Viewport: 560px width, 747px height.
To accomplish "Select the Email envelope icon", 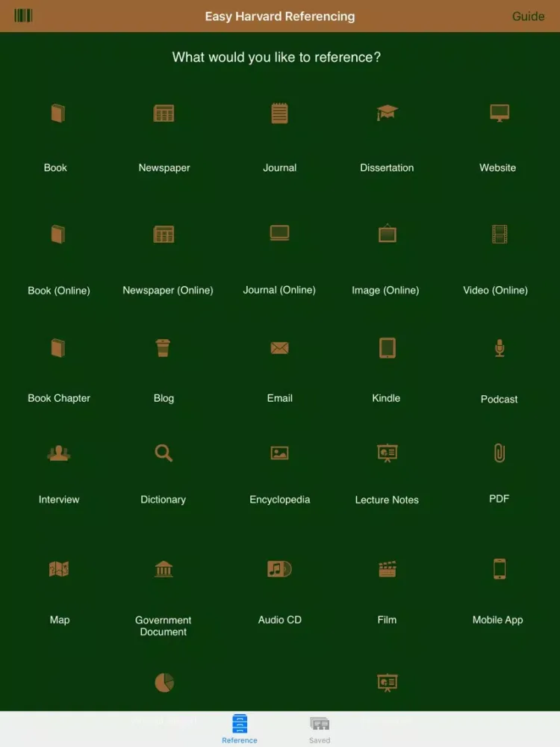I will pos(279,348).
